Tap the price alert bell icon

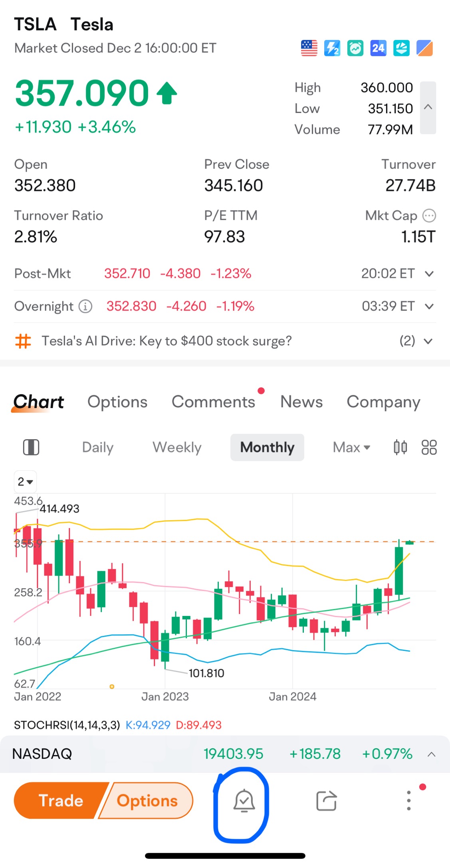point(244,801)
